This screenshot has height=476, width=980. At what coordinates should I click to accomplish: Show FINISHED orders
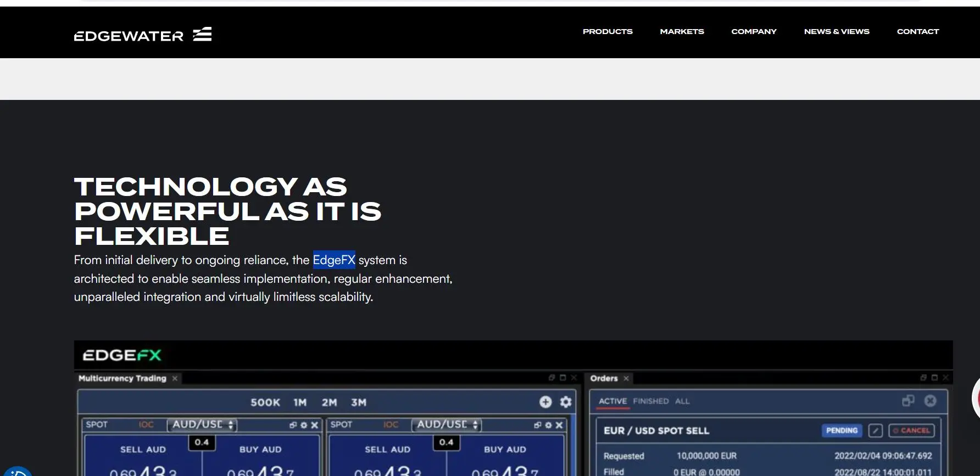pos(651,401)
